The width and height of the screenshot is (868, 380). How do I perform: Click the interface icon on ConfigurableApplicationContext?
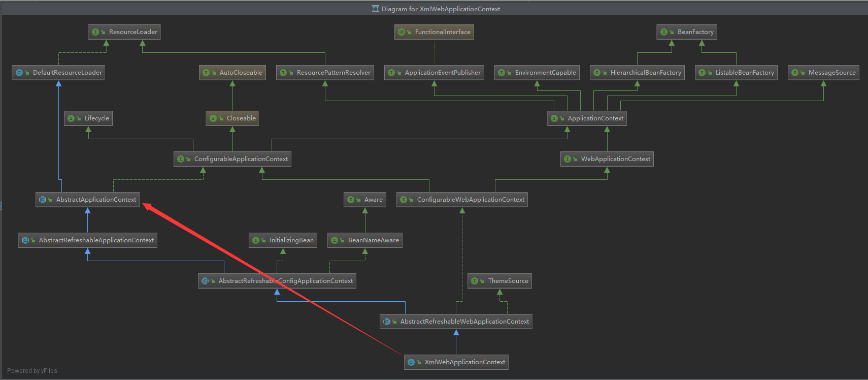(x=181, y=159)
